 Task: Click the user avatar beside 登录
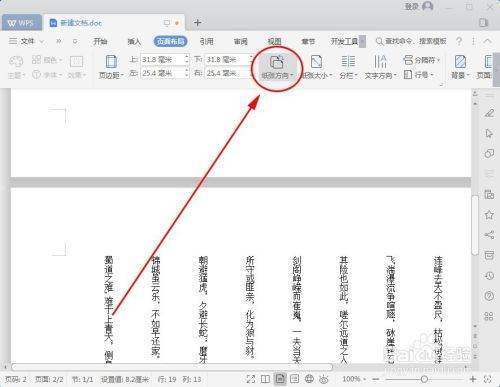[x=428, y=6]
